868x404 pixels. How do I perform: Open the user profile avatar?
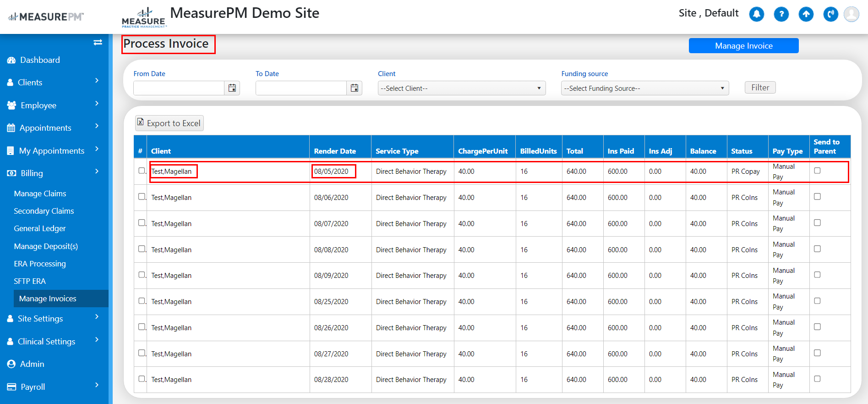(x=852, y=14)
